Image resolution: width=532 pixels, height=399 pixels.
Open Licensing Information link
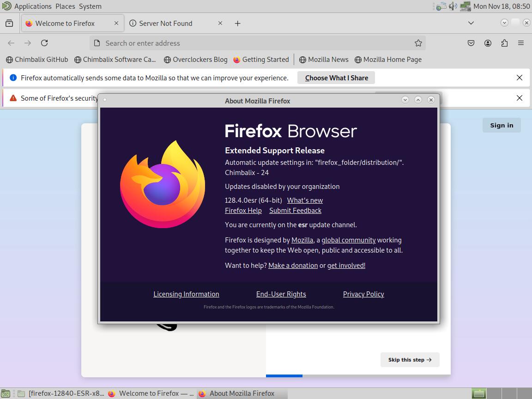click(186, 294)
